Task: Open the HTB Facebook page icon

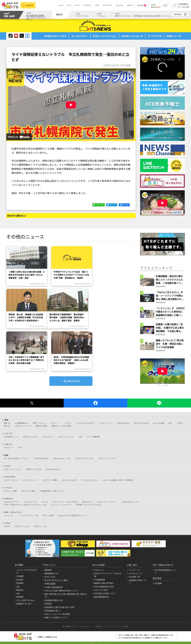Action: pyautogui.click(x=27, y=36)
